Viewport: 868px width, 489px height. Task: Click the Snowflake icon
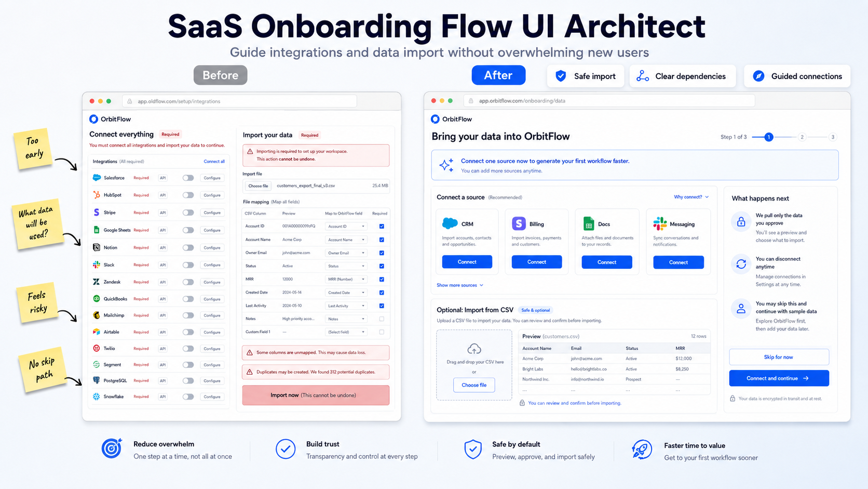[x=97, y=397]
